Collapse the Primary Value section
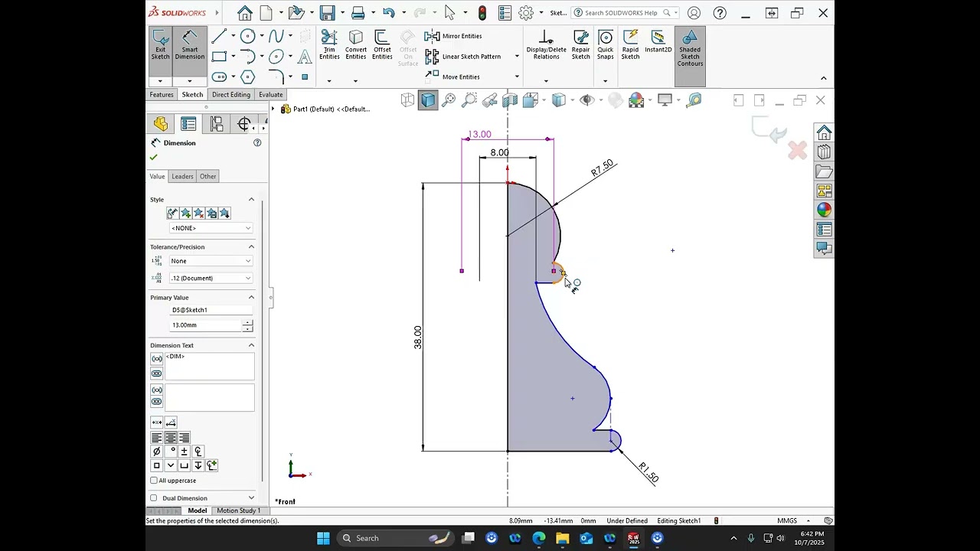This screenshot has width=980, height=551. click(x=251, y=298)
